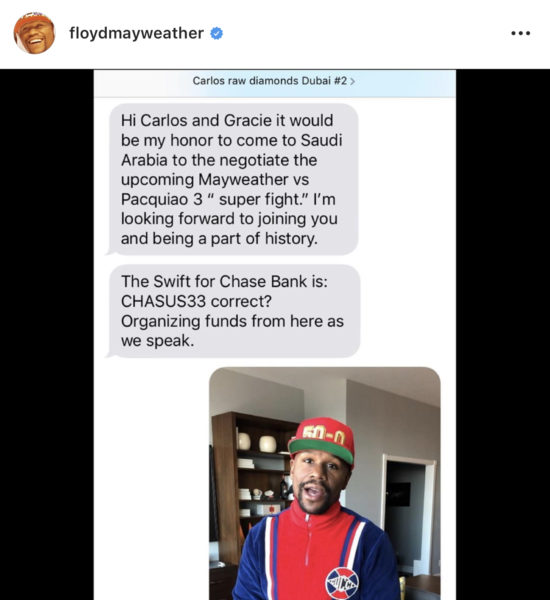Tap the Carlos raw diamonds Dubai #2 header
The image size is (550, 600).
[274, 83]
